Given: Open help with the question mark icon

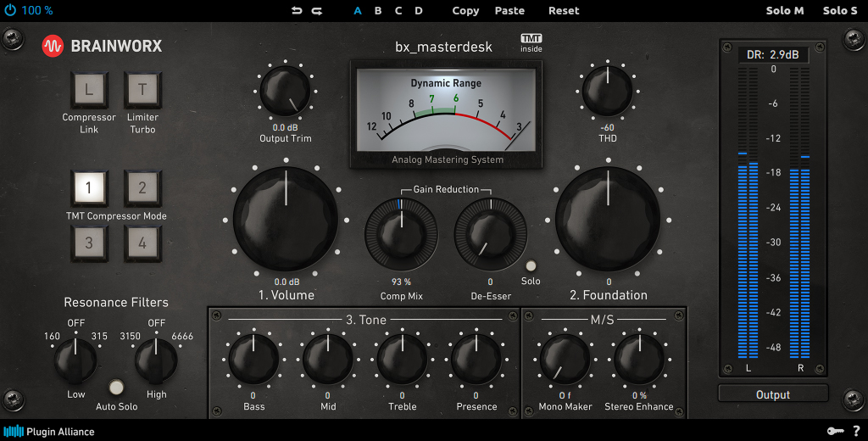Looking at the screenshot, I should pos(856,431).
